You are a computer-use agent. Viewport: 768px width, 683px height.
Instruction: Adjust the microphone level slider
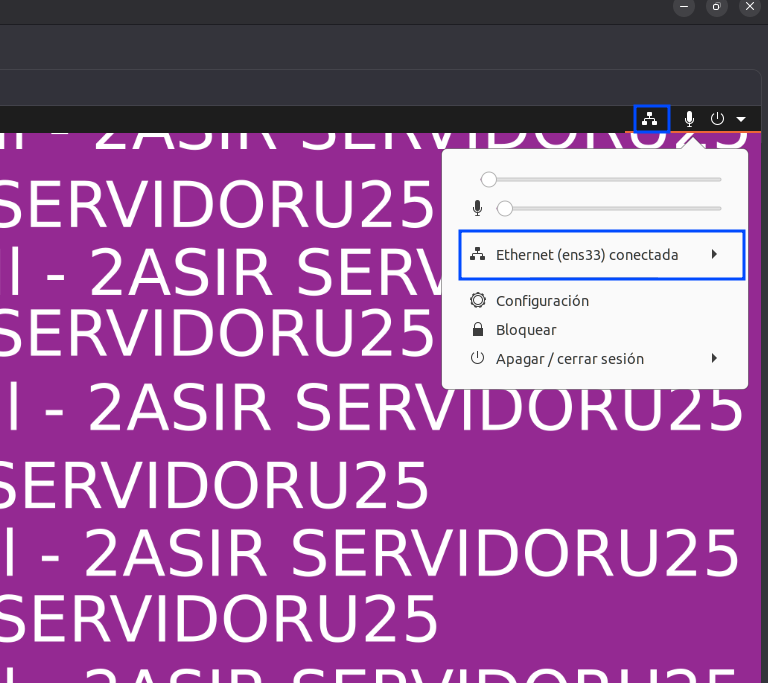click(609, 209)
